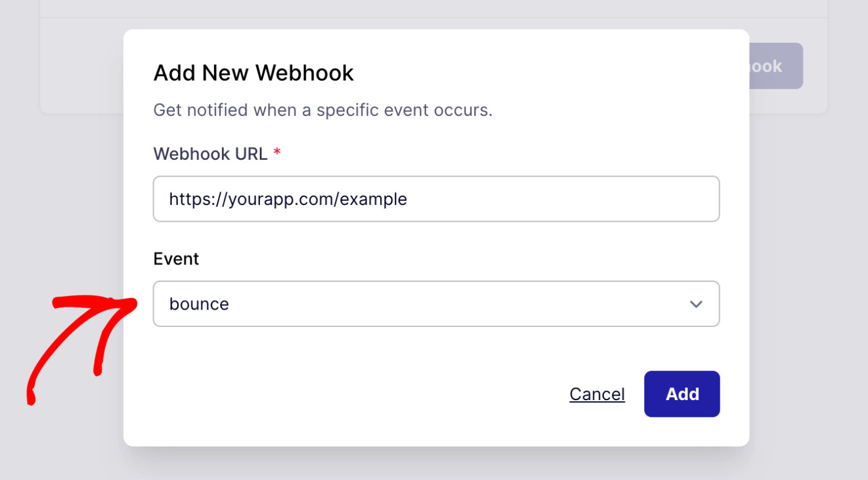The image size is (868, 480).
Task: Click the dimmed backdrop below the modal
Action: [434, 465]
